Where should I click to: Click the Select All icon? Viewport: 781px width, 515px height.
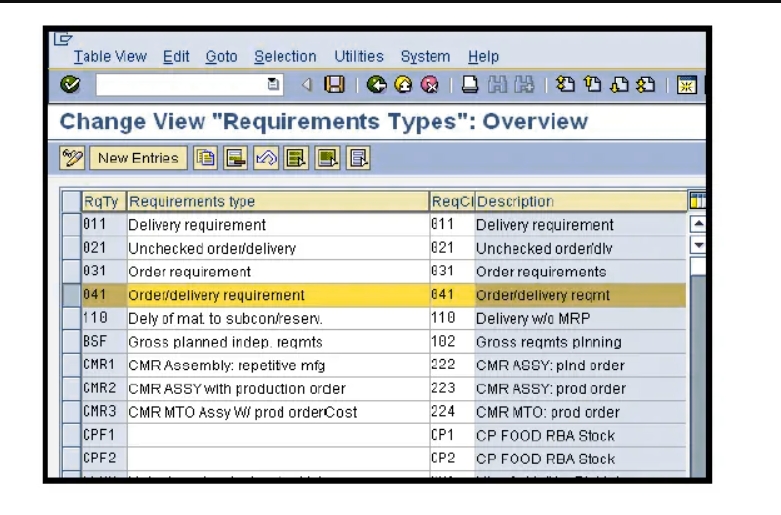click(296, 158)
